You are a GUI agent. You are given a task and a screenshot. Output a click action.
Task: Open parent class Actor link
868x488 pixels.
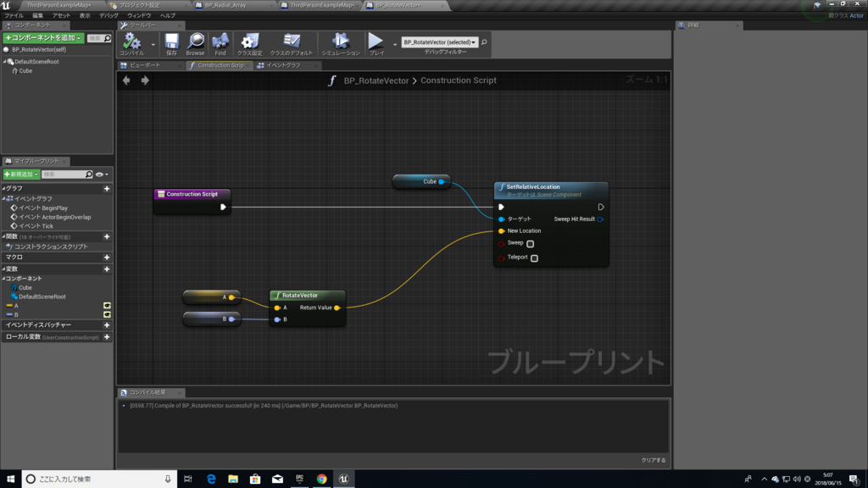click(x=856, y=15)
